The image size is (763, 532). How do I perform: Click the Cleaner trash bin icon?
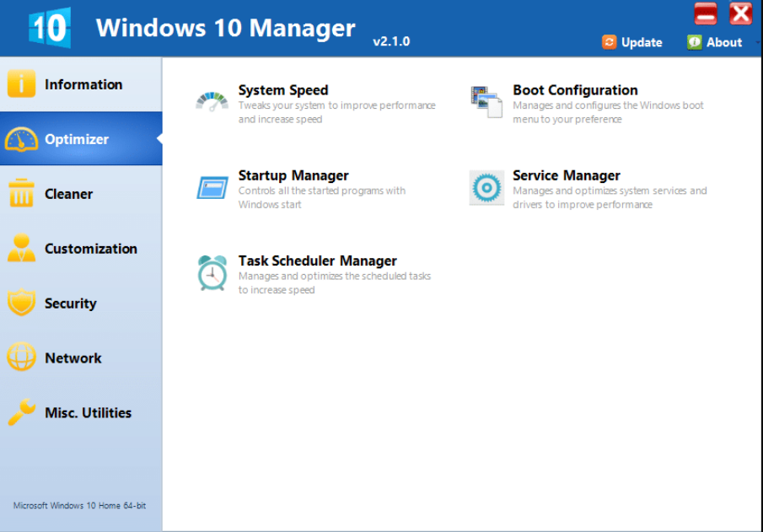(22, 194)
